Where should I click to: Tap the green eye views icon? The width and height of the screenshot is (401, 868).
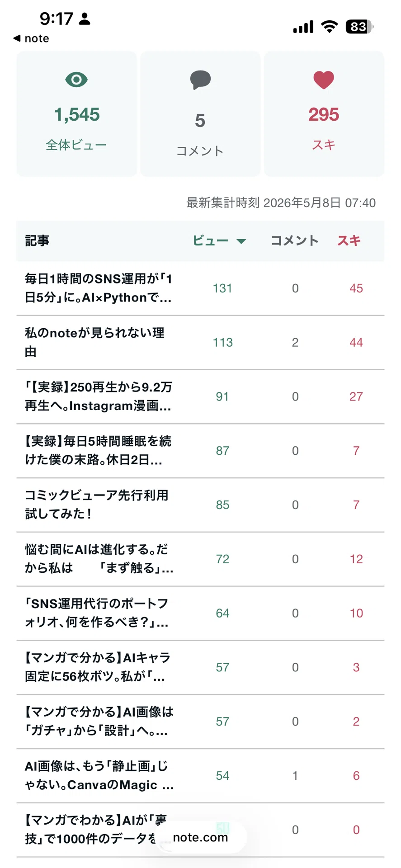[76, 80]
